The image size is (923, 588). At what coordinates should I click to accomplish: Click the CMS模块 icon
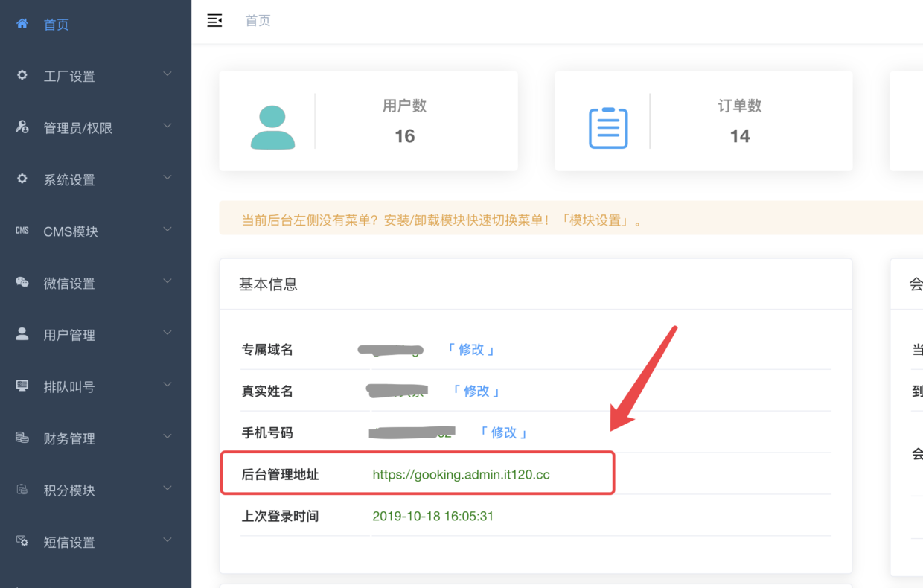22,231
